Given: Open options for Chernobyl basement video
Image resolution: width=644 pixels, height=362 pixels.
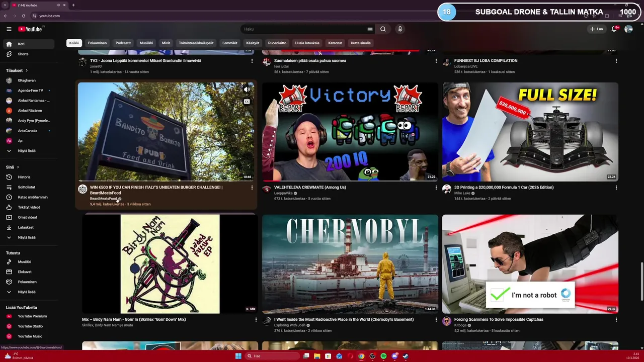Looking at the screenshot, I should [436, 320].
